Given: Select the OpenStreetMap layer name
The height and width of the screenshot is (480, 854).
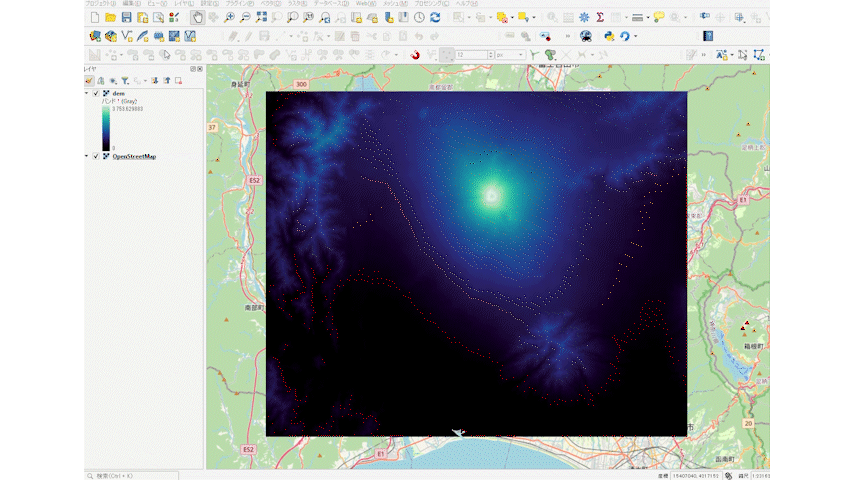Looking at the screenshot, I should pos(134,156).
